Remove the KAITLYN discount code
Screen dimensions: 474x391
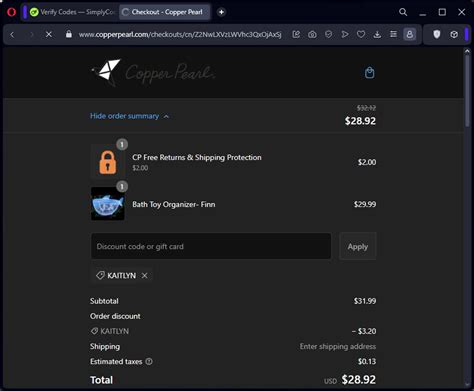click(x=144, y=276)
